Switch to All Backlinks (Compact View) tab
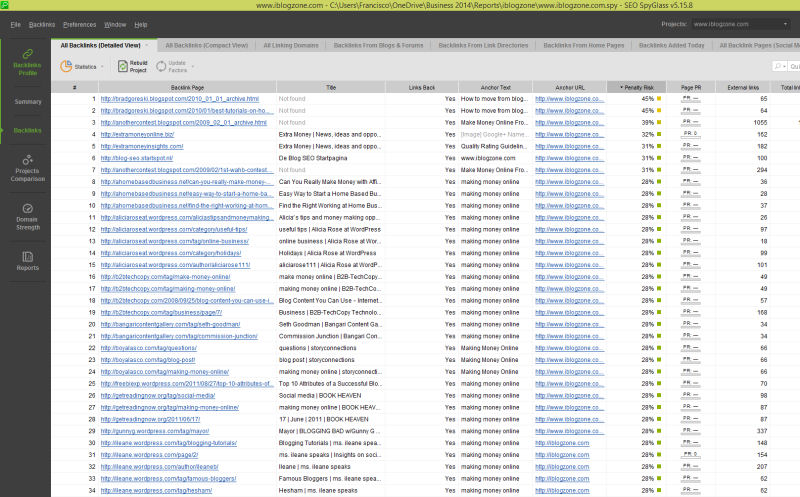The height and width of the screenshot is (497, 800). 207,45
